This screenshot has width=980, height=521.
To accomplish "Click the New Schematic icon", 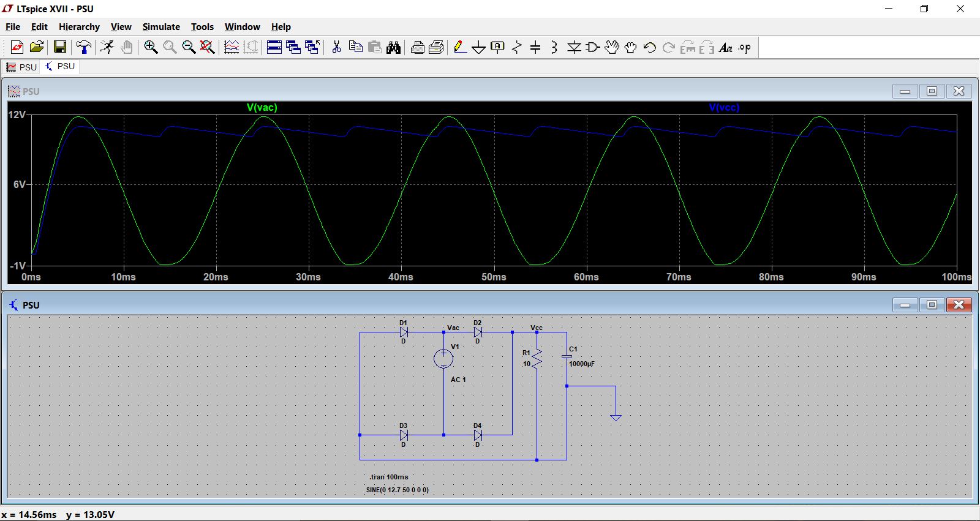I will coord(17,47).
